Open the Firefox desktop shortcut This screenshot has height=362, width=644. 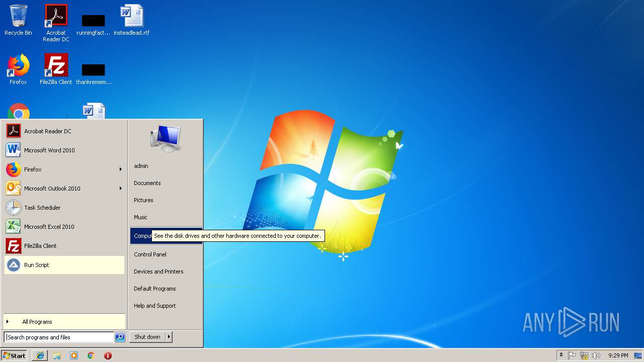tap(18, 69)
